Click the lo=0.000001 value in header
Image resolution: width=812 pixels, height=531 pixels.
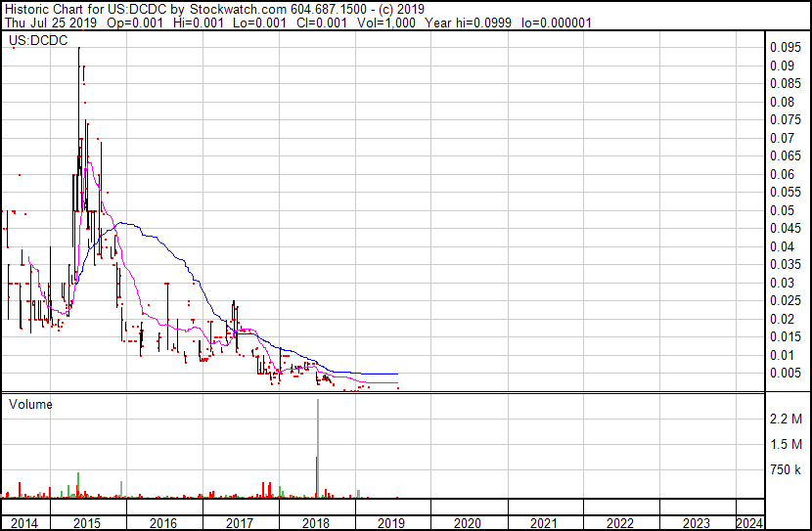pyautogui.click(x=557, y=22)
